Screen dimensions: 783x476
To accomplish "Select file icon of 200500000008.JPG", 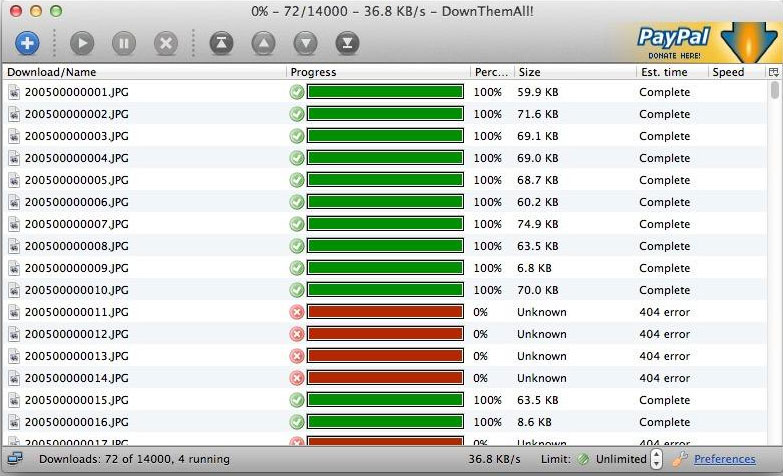I will coord(14,246).
